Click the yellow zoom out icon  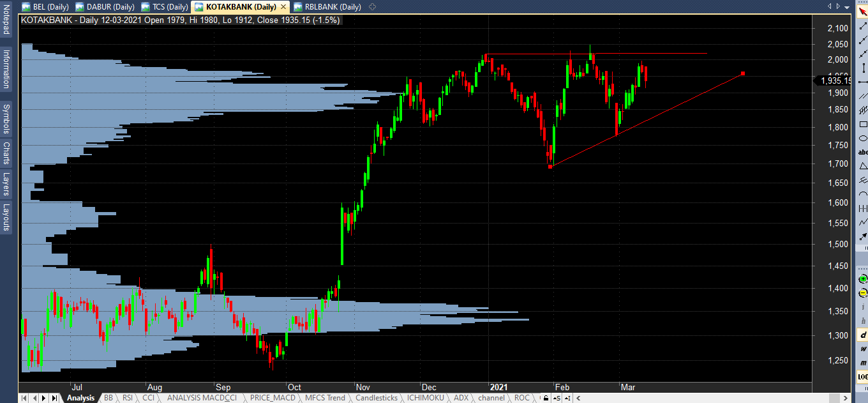coord(863,293)
